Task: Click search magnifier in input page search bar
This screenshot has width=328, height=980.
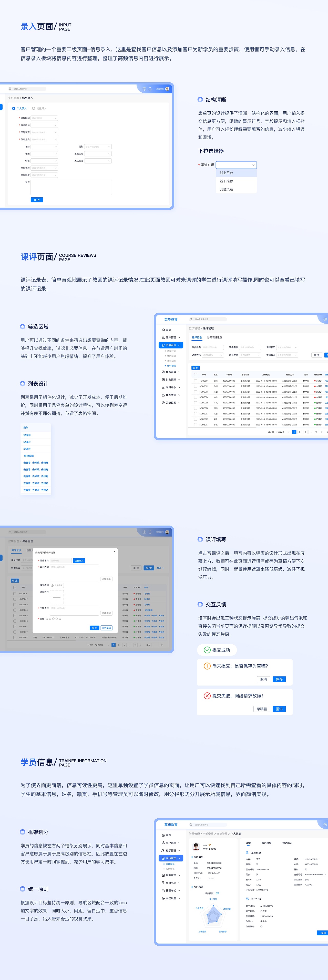Action: (x=10, y=89)
